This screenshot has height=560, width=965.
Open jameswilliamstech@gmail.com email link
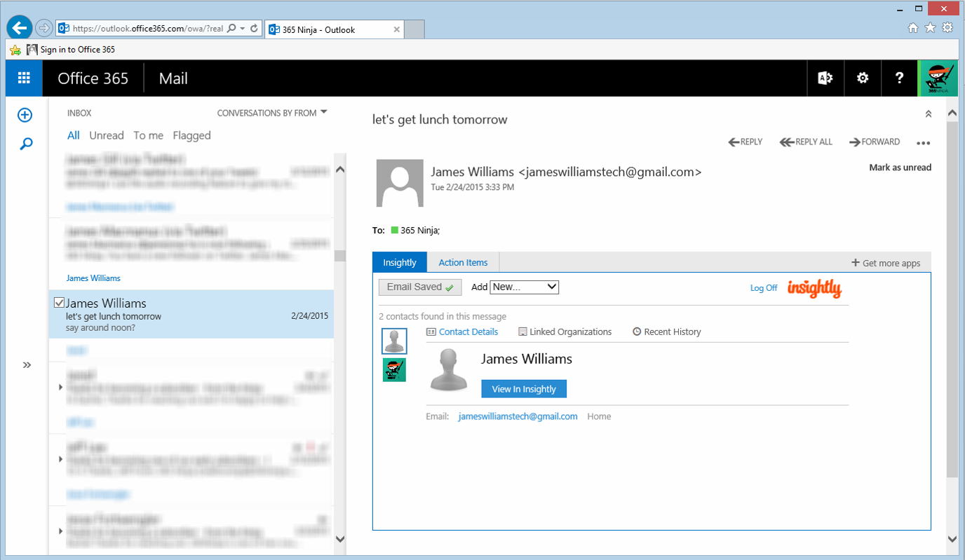coord(518,416)
